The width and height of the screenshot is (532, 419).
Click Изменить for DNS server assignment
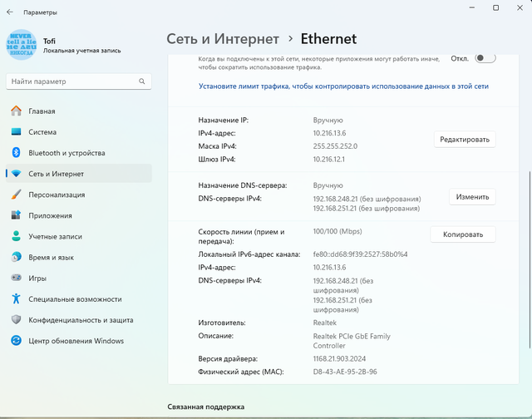tap(472, 197)
